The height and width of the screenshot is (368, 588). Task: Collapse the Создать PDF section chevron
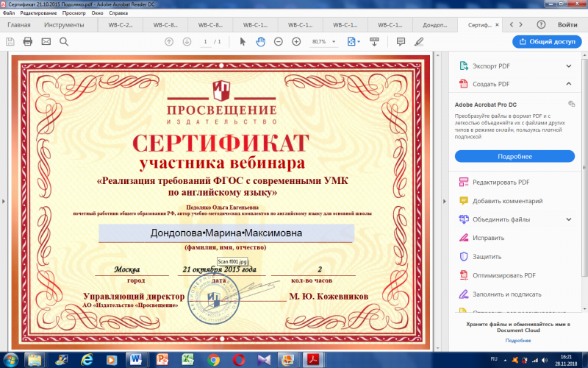(569, 84)
